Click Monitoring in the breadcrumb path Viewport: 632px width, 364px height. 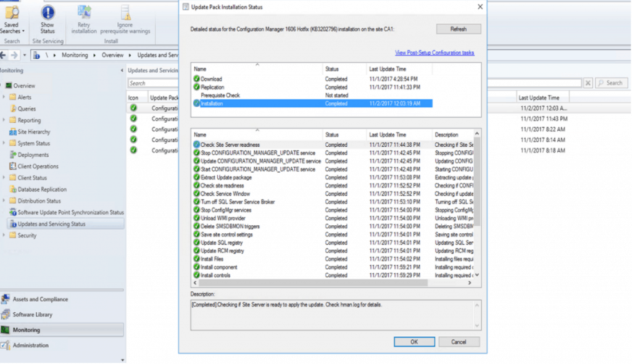point(75,56)
